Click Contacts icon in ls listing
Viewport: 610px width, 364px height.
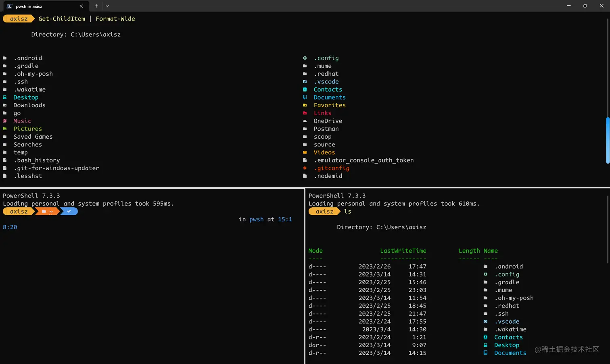coord(485,337)
